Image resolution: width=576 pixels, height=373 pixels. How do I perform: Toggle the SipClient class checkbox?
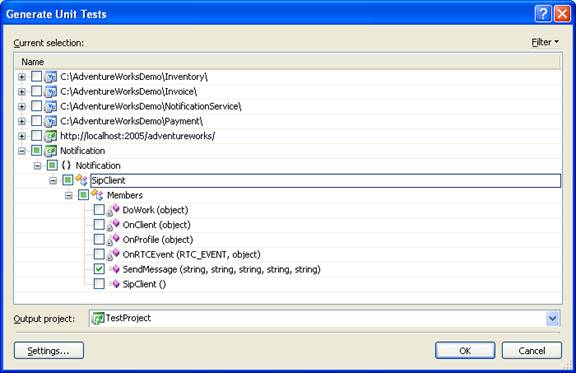coord(68,180)
